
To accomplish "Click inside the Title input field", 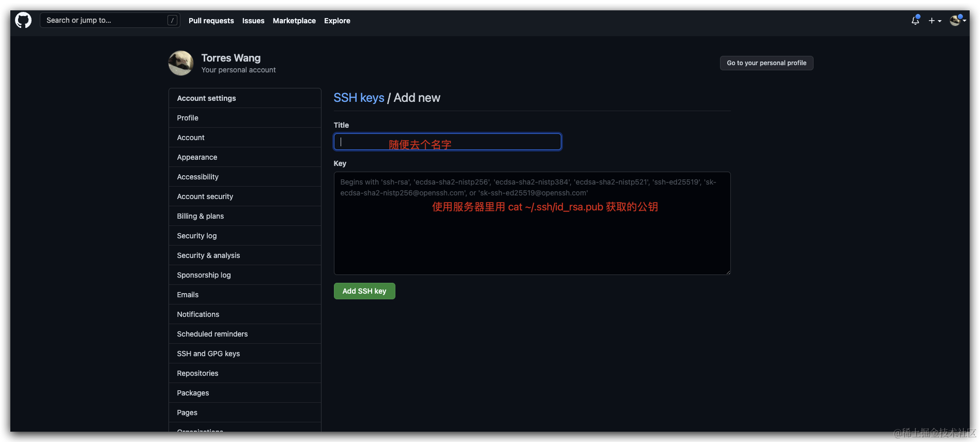I will pyautogui.click(x=448, y=142).
